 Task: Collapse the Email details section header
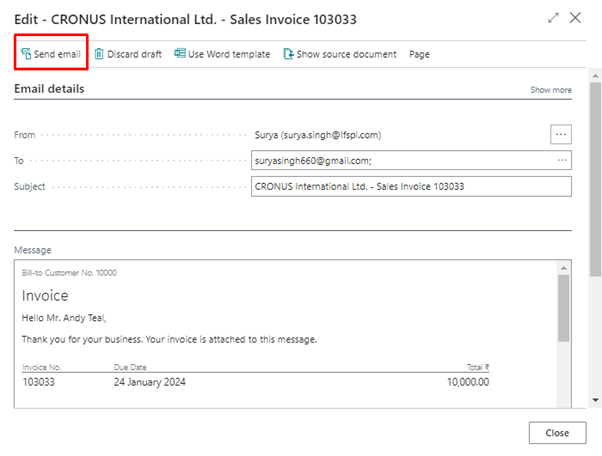(49, 89)
